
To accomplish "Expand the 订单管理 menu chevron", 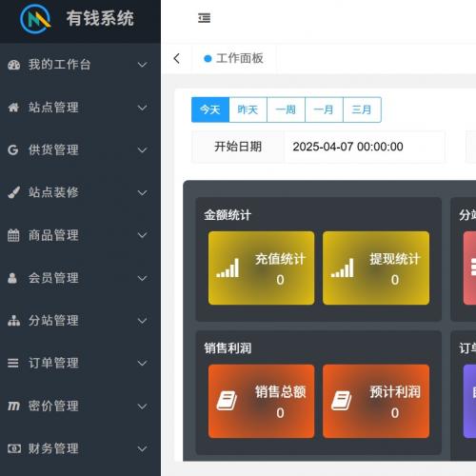I will tap(142, 363).
